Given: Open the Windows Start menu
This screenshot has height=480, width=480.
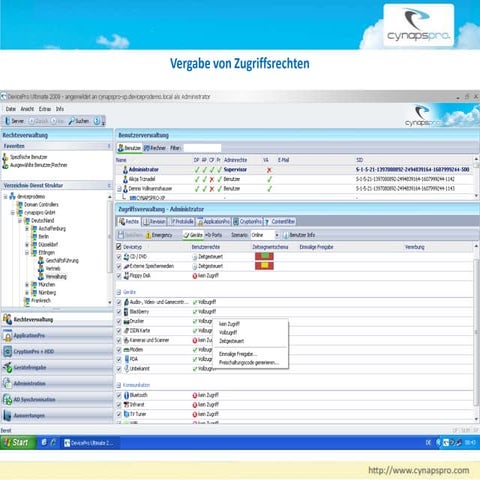Looking at the screenshot, I should 17,443.
